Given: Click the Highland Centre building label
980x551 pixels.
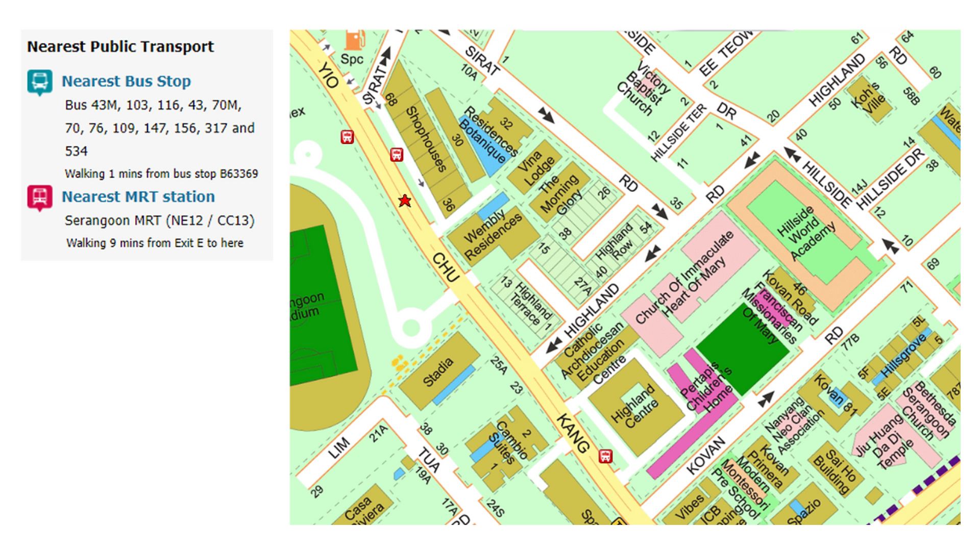Looking at the screenshot, I should (x=634, y=407).
